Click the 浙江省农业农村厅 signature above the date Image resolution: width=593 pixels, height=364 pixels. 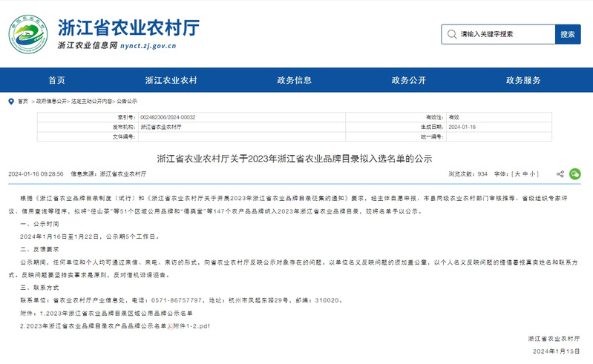pos(554,339)
